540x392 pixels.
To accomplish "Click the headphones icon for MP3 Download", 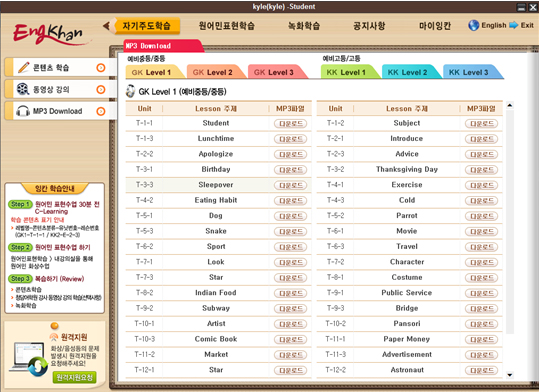I will (23, 111).
